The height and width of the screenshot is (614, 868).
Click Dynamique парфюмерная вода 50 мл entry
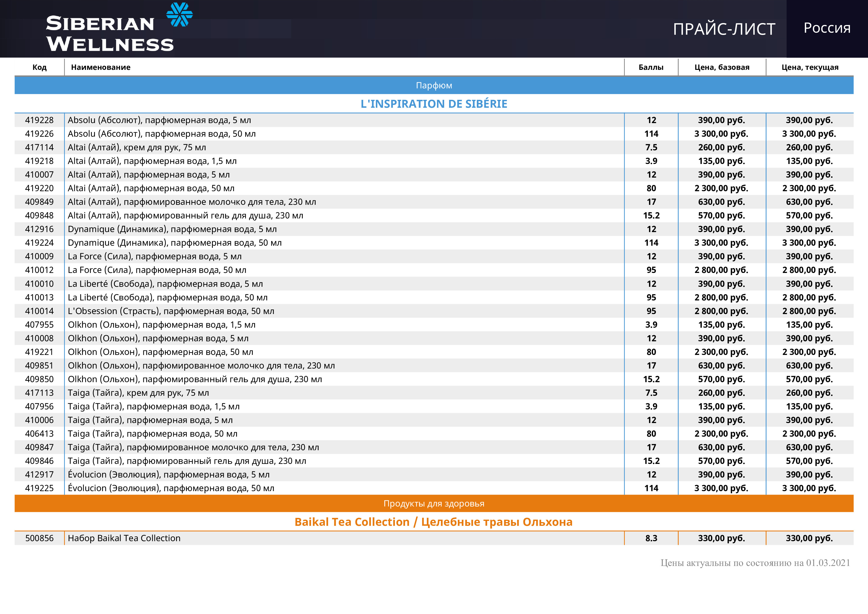(174, 243)
